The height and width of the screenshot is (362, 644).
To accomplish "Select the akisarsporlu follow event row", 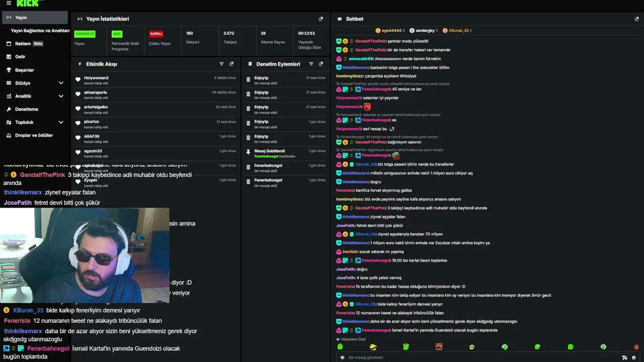I will click(x=155, y=95).
